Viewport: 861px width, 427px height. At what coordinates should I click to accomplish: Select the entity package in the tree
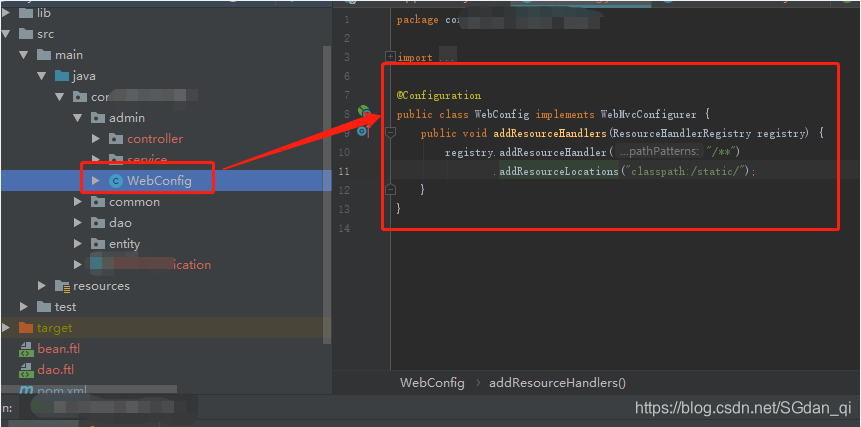click(x=124, y=243)
